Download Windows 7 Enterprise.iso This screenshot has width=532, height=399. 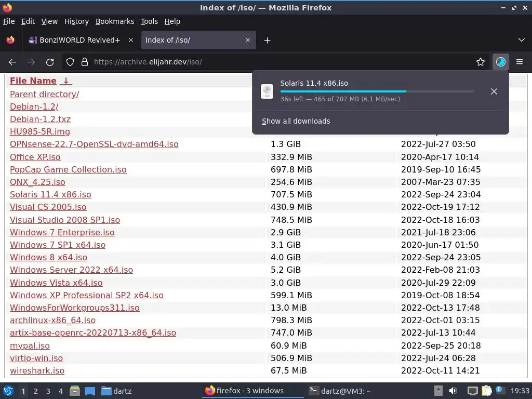pyautogui.click(x=62, y=232)
